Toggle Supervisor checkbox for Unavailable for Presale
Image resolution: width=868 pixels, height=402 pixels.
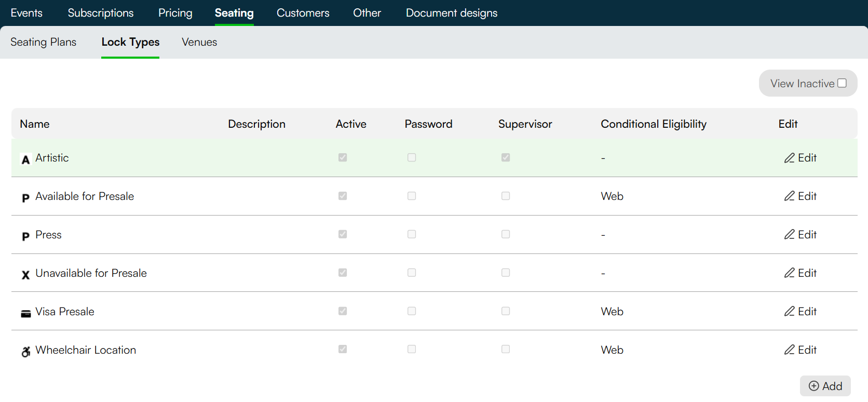[506, 273]
